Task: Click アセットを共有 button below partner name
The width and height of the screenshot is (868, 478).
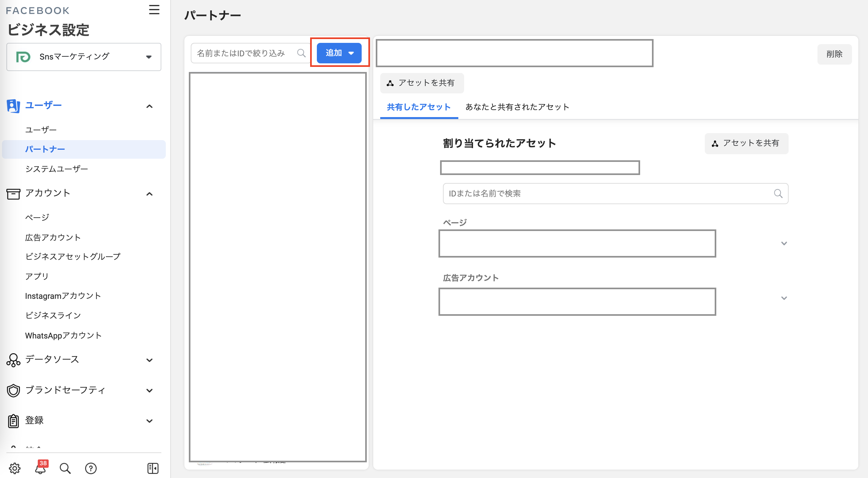Action: click(422, 83)
